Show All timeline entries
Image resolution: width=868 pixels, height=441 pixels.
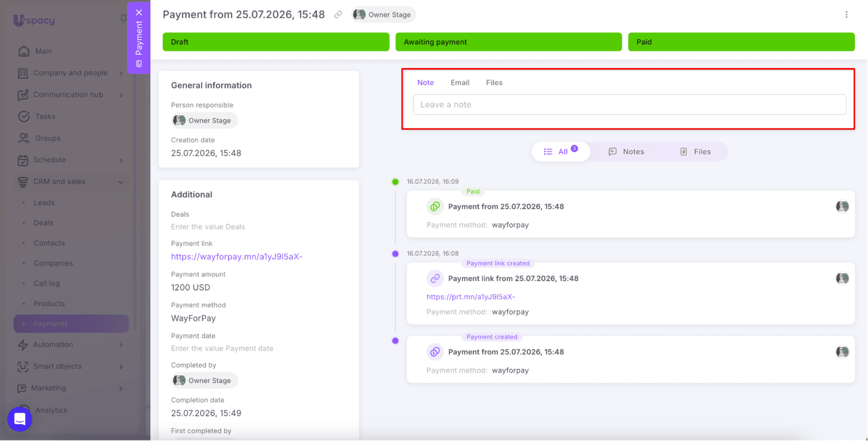click(x=561, y=152)
